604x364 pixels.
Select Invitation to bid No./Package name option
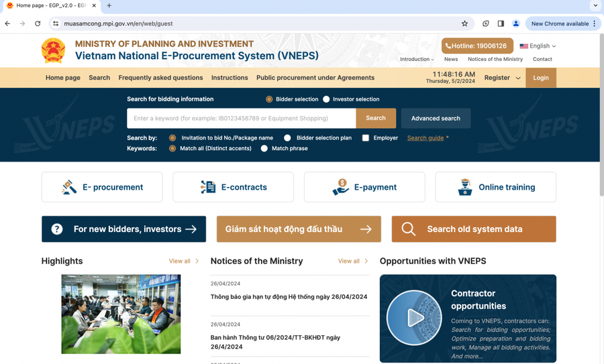pyautogui.click(x=172, y=137)
